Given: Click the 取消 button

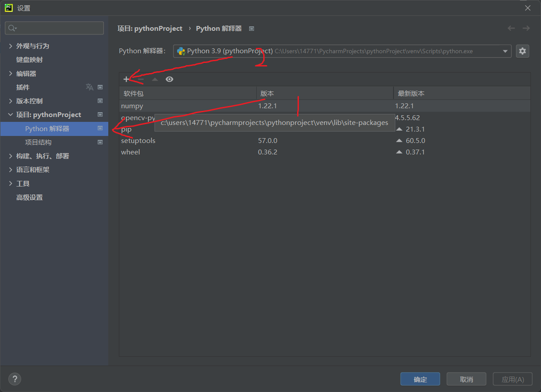Looking at the screenshot, I should point(466,379).
